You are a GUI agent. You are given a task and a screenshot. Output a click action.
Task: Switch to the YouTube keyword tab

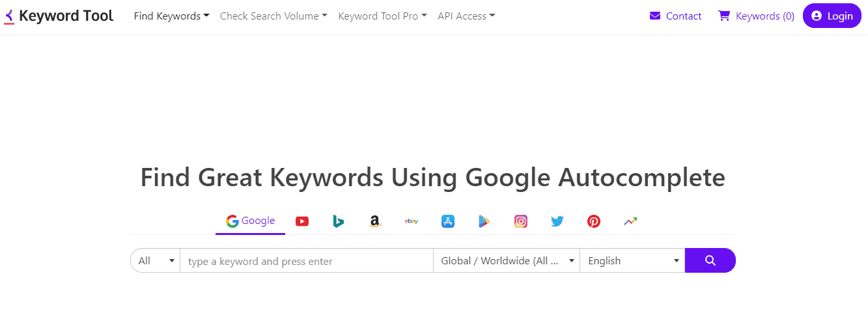(x=302, y=221)
